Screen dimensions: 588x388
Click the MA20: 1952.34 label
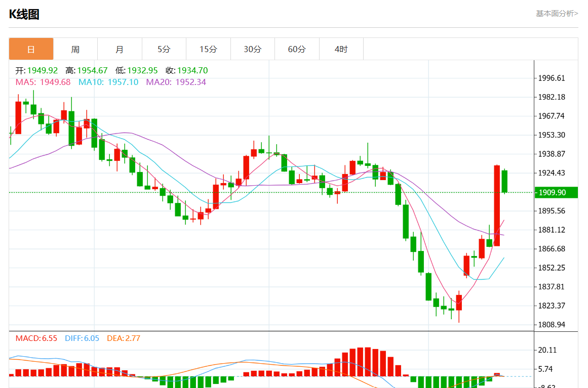tap(176, 82)
